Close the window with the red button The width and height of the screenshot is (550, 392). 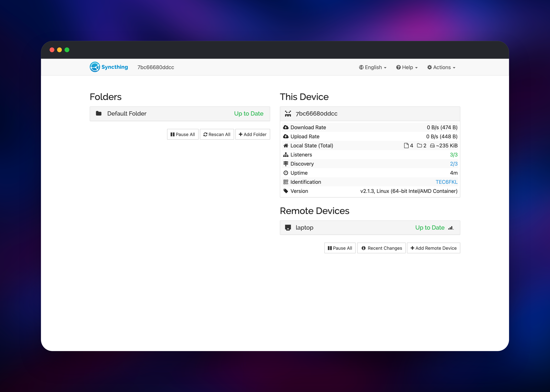[x=52, y=50]
